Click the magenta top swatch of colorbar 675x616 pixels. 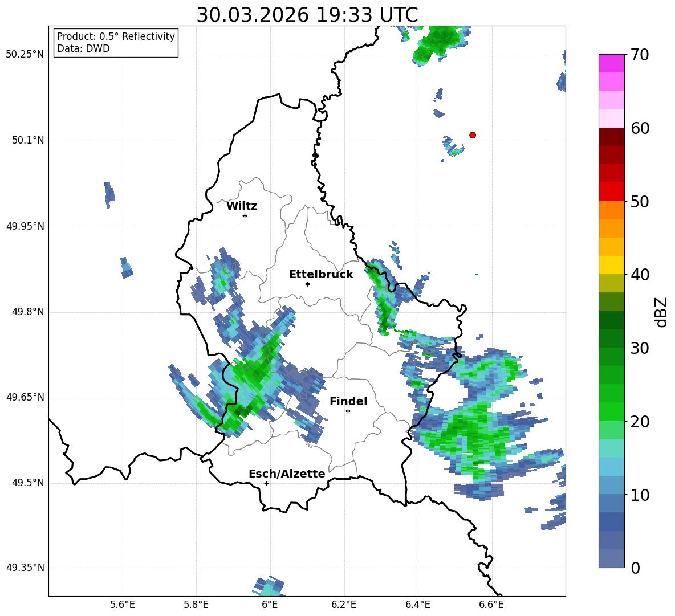[611, 63]
